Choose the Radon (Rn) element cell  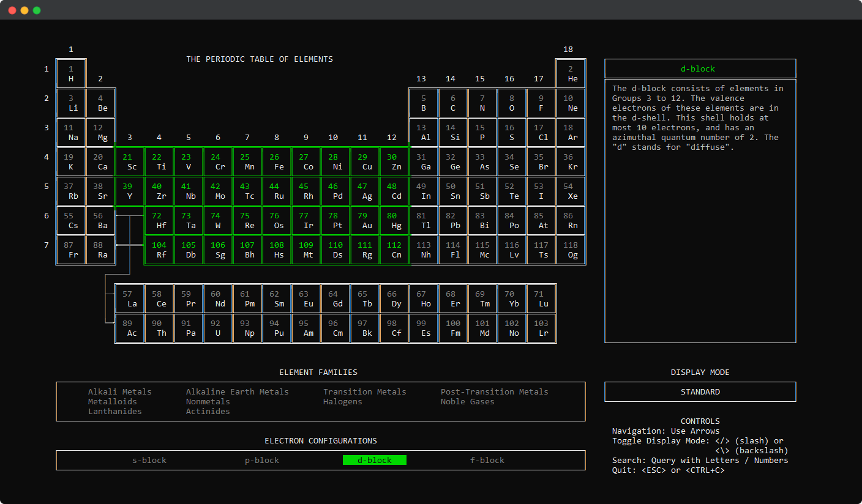pos(571,220)
